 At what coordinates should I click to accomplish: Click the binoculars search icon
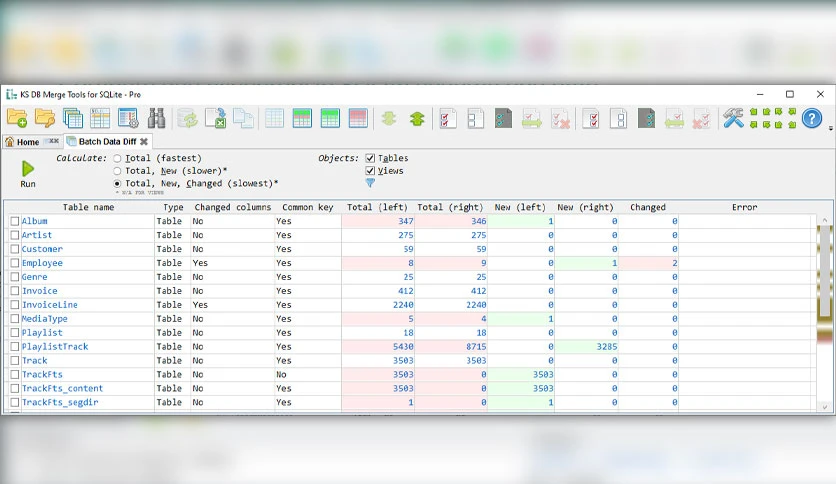156,118
